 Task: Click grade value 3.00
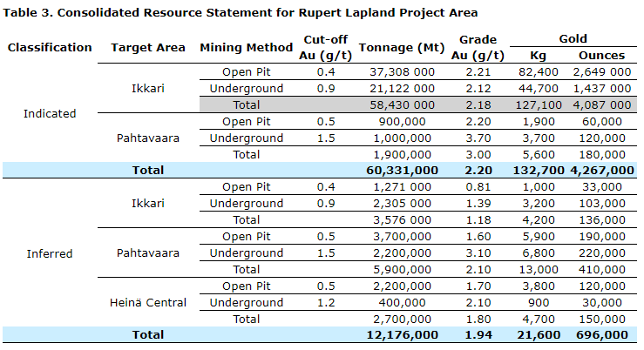[478, 155]
